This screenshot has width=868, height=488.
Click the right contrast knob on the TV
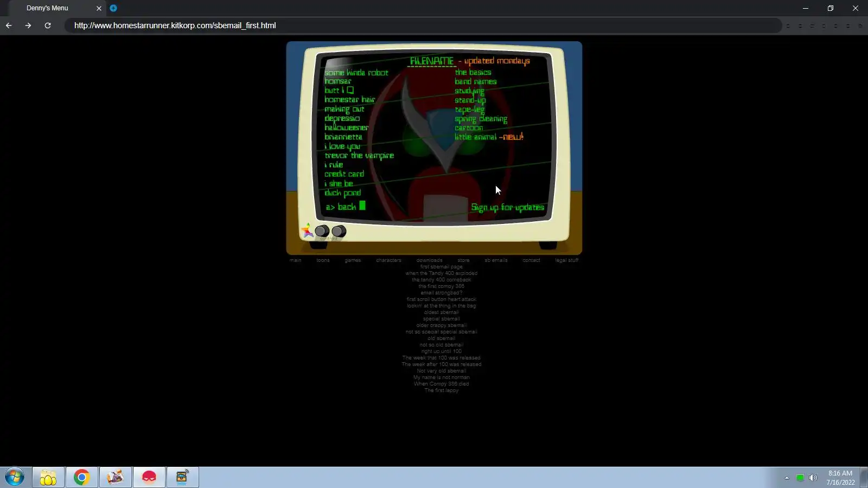click(339, 232)
